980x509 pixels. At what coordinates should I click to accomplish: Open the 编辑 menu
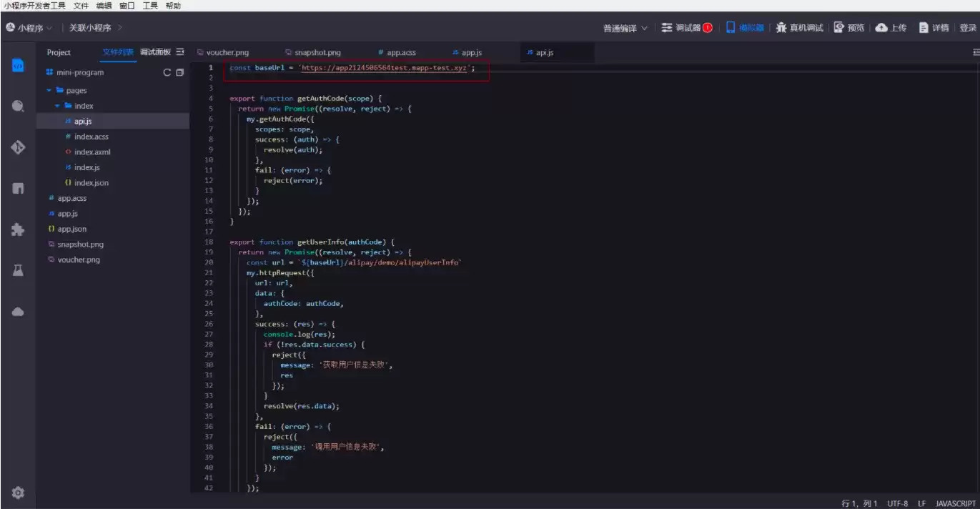click(104, 6)
